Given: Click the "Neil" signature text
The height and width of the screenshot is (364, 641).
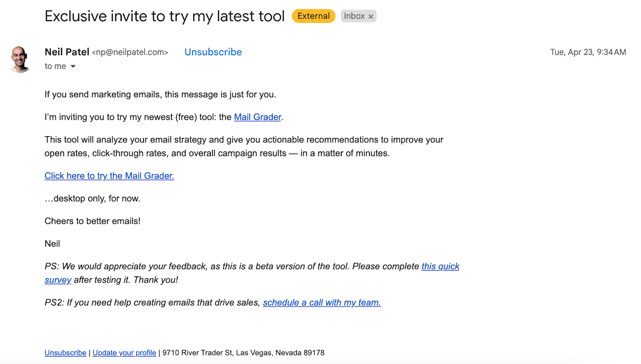Looking at the screenshot, I should pos(52,244).
